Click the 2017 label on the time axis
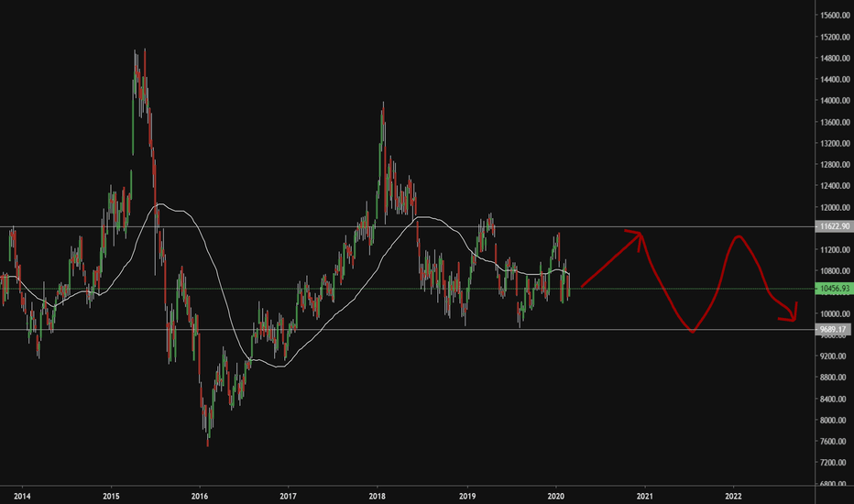The height and width of the screenshot is (504, 854). tap(288, 496)
